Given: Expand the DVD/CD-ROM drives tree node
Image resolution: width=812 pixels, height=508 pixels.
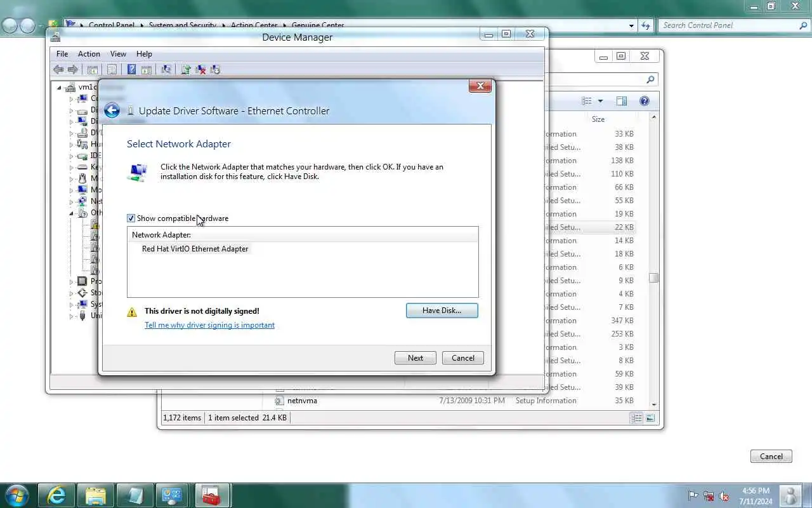Looking at the screenshot, I should tap(71, 133).
